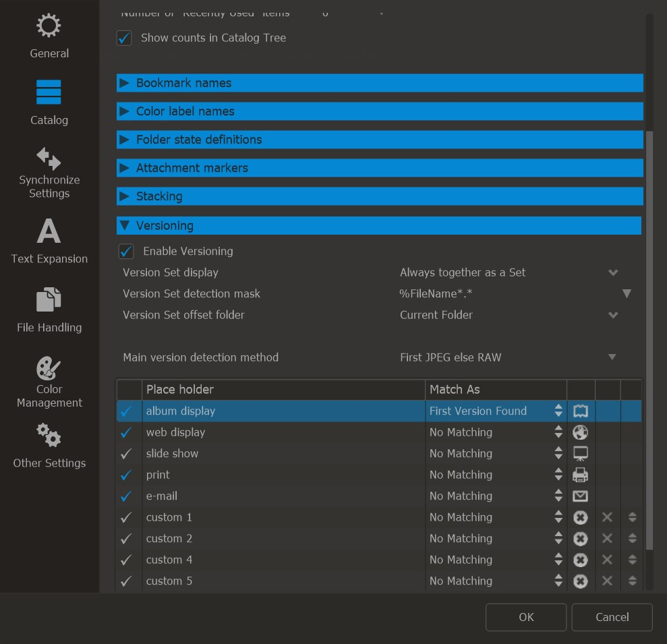This screenshot has height=644, width=667.
Task: Toggle custom 1 row checkmark
Action: click(x=126, y=518)
